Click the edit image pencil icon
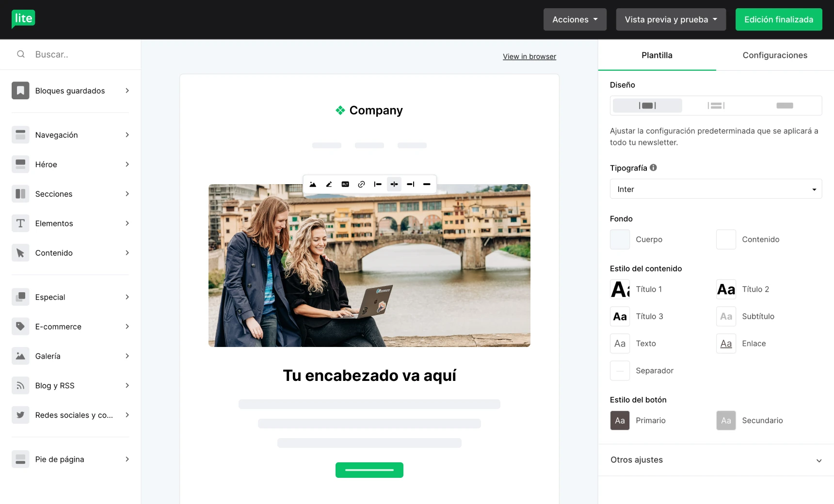 (329, 184)
